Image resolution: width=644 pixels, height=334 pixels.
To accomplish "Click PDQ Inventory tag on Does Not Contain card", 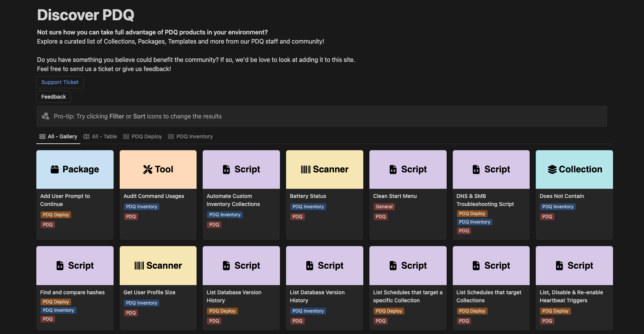I will tap(558, 207).
